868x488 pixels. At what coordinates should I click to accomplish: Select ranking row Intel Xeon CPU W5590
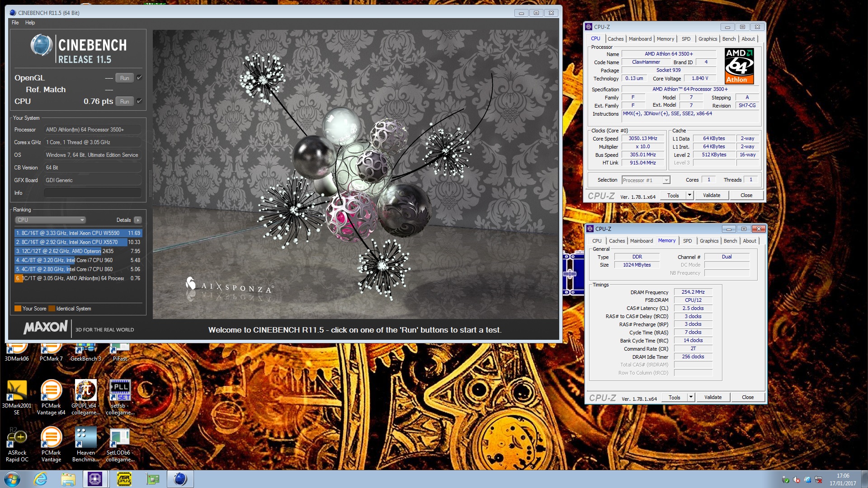coord(78,233)
